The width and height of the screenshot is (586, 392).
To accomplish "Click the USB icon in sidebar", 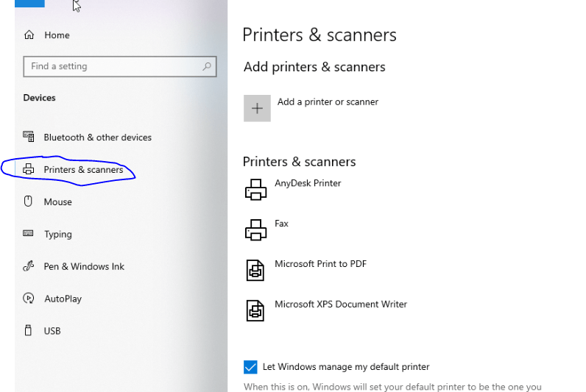I will [x=29, y=331].
